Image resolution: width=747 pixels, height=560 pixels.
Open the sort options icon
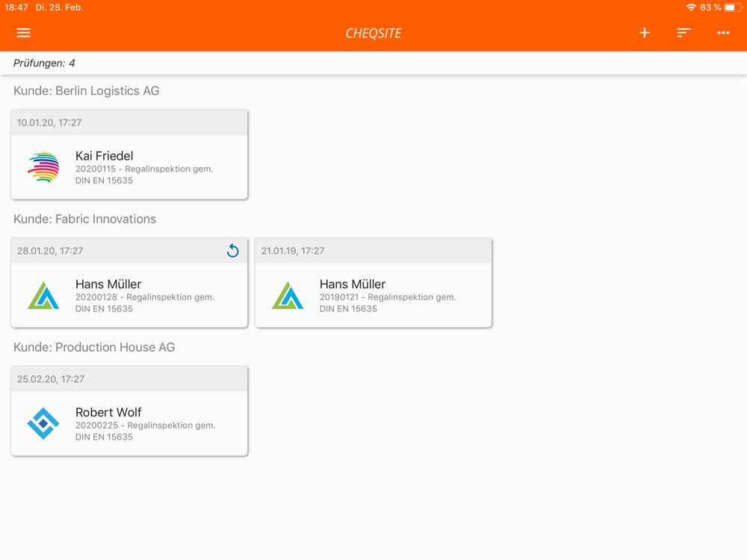(x=684, y=33)
